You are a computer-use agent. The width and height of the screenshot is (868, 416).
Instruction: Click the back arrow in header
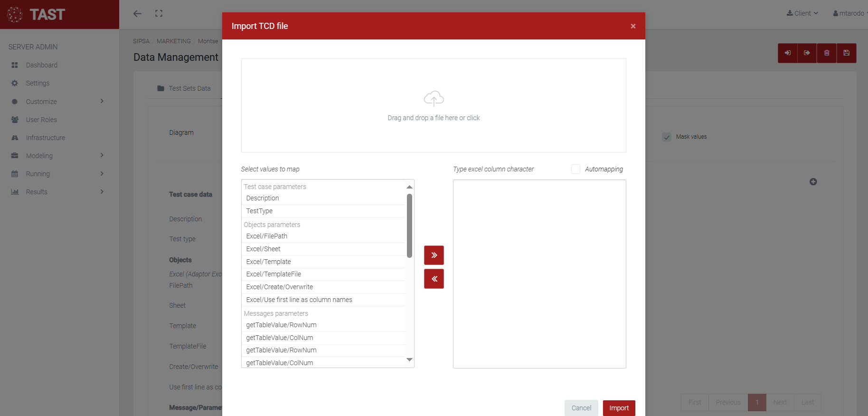click(137, 14)
